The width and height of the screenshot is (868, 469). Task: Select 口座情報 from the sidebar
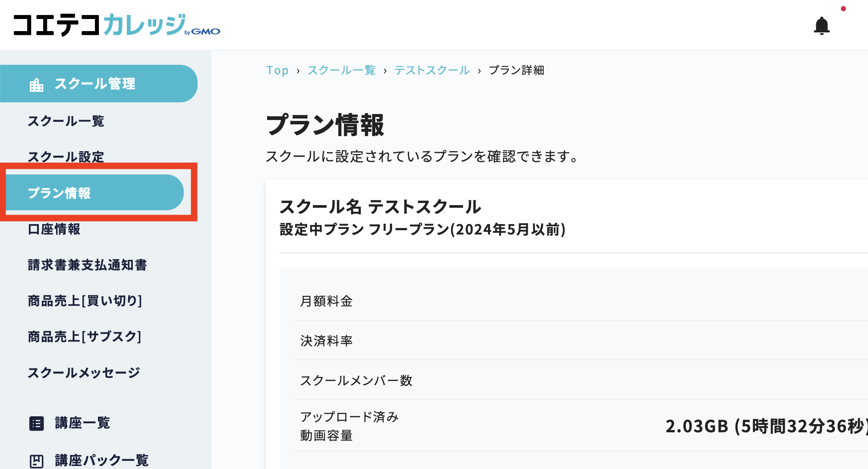(x=54, y=229)
